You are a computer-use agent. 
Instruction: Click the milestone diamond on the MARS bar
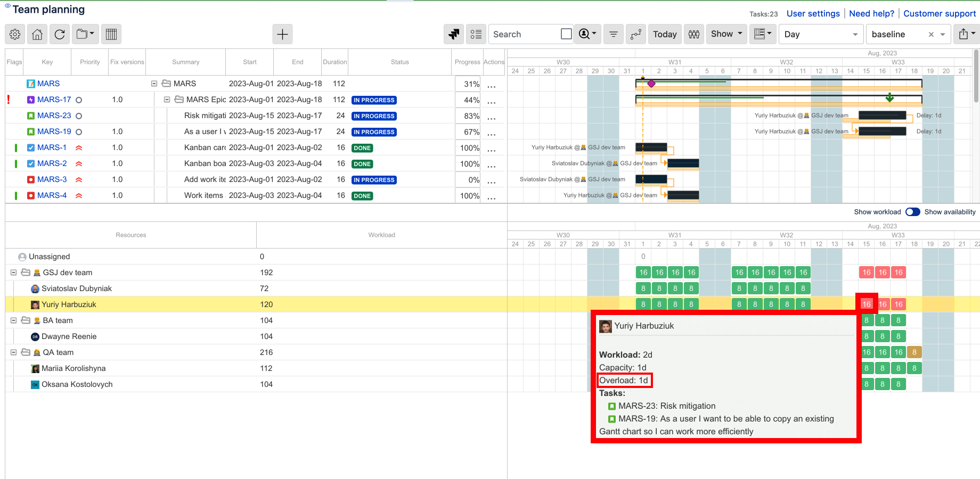(x=651, y=84)
